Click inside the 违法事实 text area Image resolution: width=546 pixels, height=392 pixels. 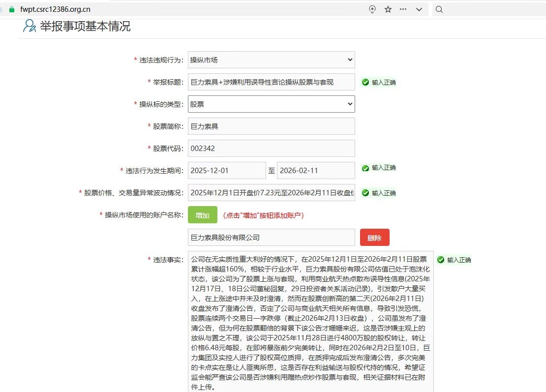[x=310, y=322]
